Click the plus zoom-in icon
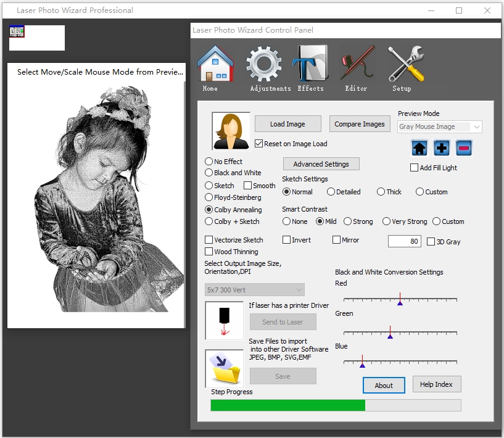Viewport: 504px width, 438px height. pos(442,148)
